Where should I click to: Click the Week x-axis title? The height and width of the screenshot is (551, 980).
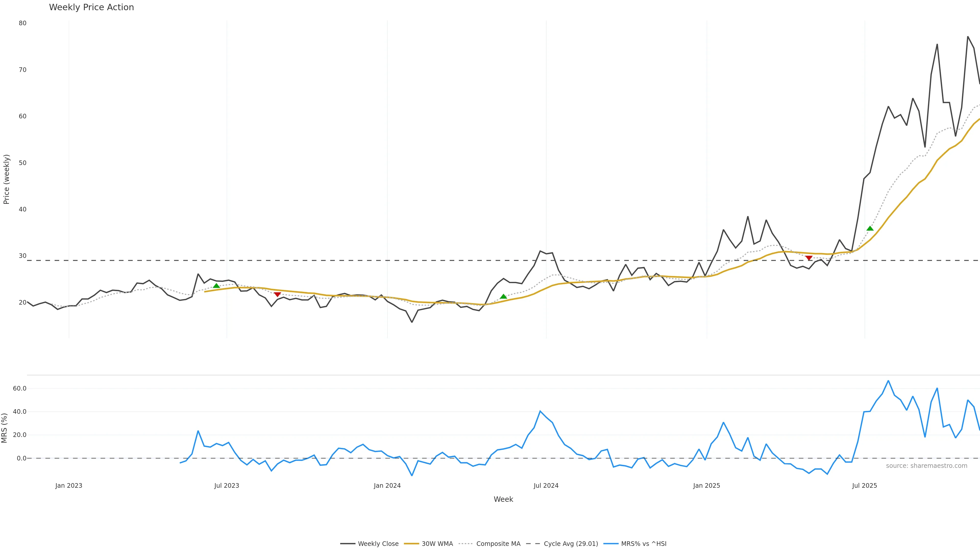(503, 499)
